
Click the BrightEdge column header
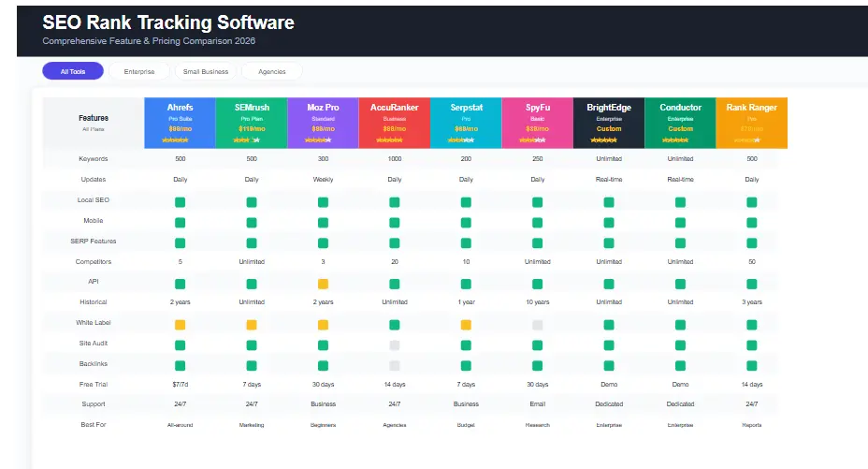[x=608, y=123]
